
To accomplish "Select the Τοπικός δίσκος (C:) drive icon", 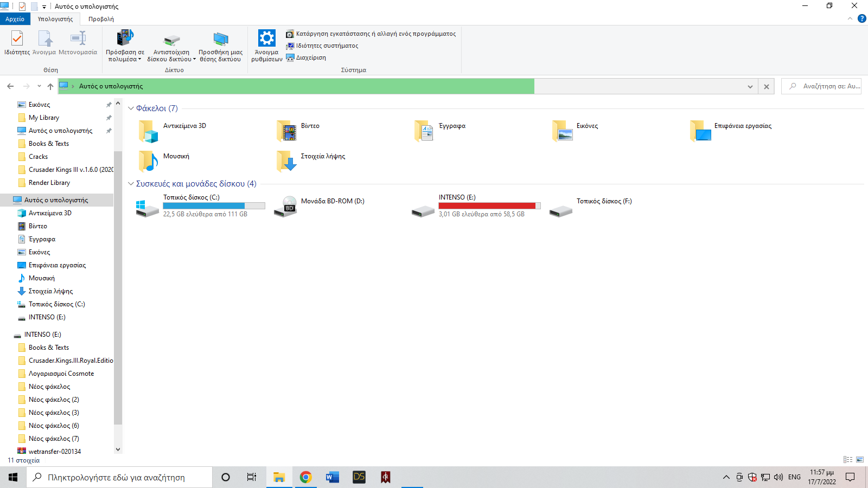I will [147, 208].
